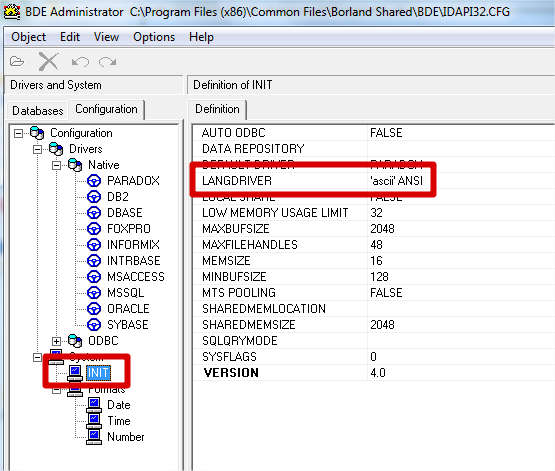Open the Options menu
555x471 pixels.
(154, 37)
